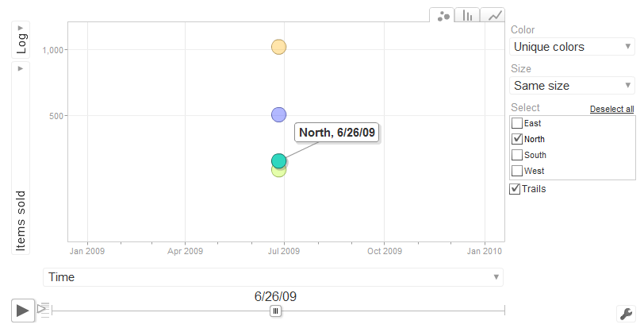644x332 pixels.
Task: Check the East checkbox
Action: pyautogui.click(x=517, y=123)
